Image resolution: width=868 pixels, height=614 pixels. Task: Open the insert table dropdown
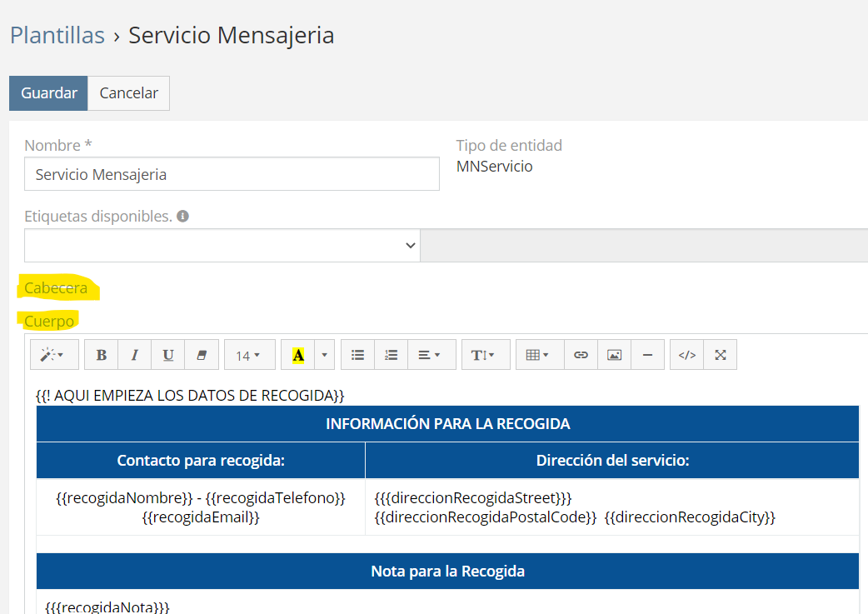(x=539, y=355)
